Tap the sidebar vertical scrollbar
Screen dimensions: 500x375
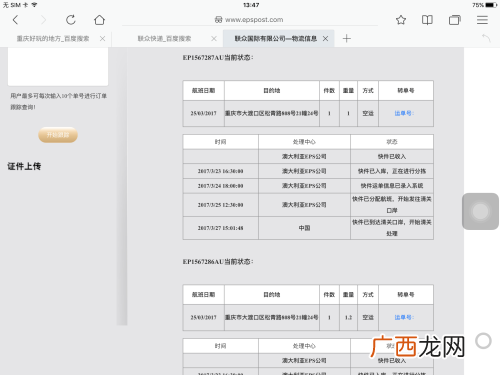pos(122,186)
